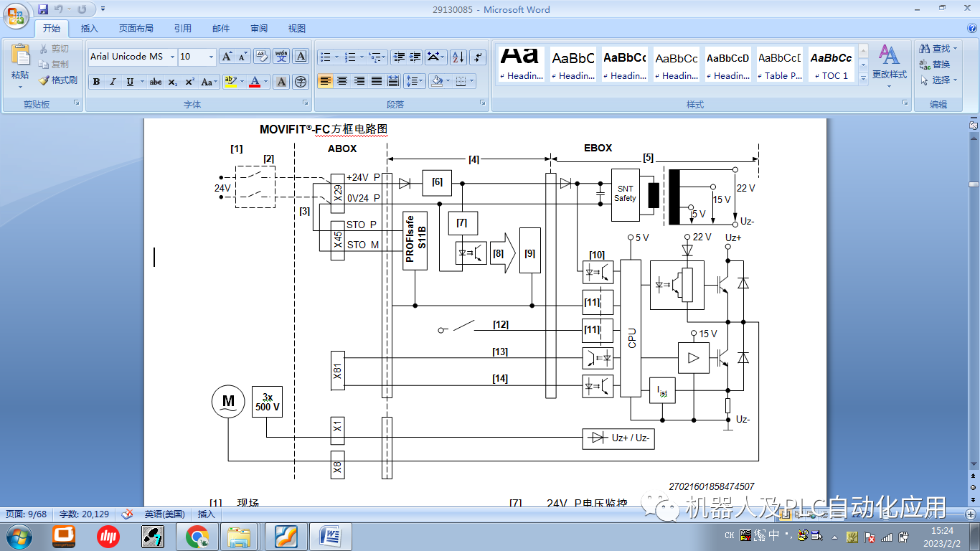
Task: Select the subscript icon
Action: click(x=172, y=82)
